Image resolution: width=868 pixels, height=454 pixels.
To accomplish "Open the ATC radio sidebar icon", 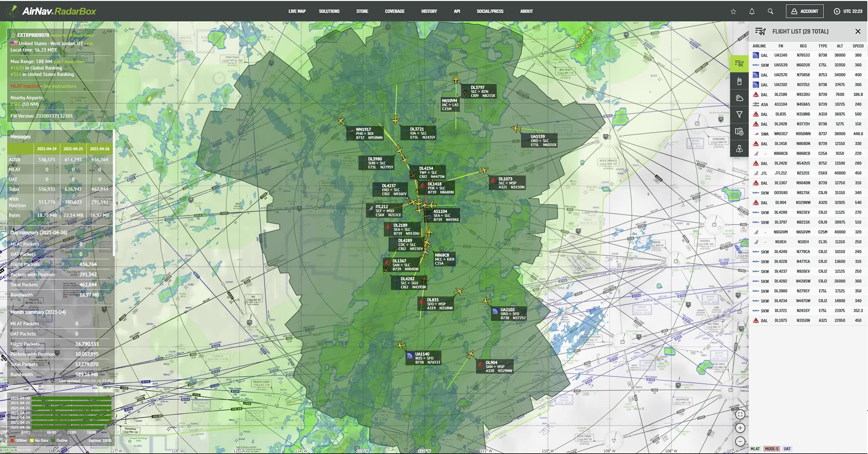I will click(x=739, y=81).
